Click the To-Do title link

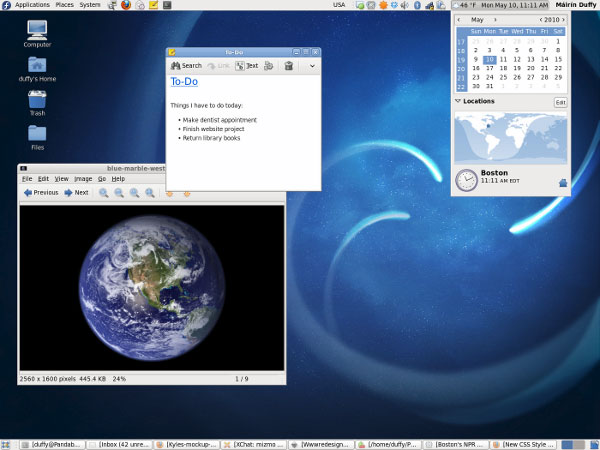click(x=184, y=82)
